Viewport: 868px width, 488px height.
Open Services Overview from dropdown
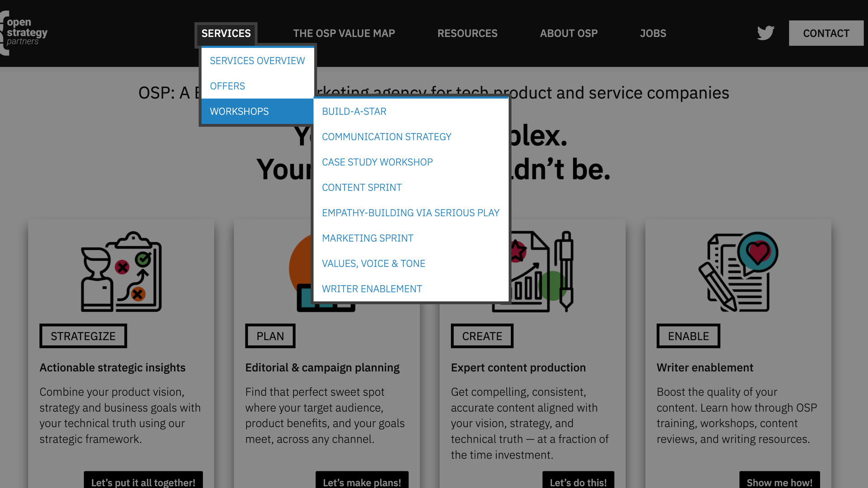[257, 61]
